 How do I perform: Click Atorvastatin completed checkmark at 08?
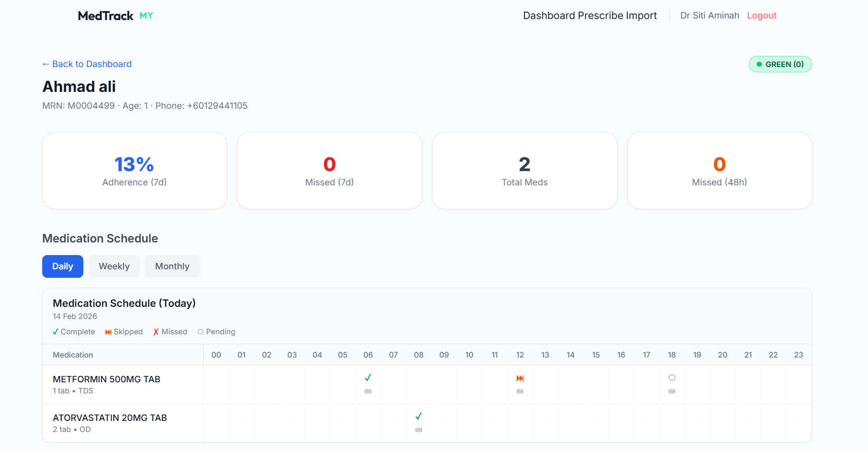tap(418, 417)
